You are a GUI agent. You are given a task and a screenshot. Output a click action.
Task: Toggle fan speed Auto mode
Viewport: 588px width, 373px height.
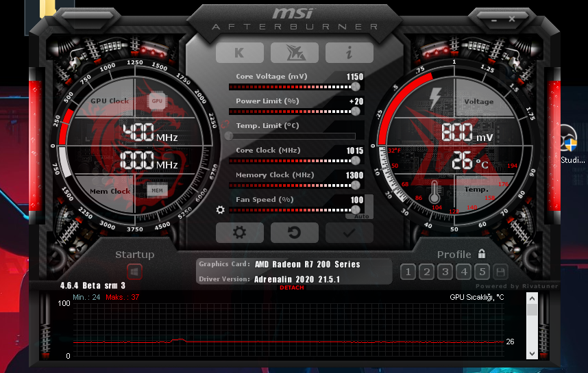tap(361, 216)
